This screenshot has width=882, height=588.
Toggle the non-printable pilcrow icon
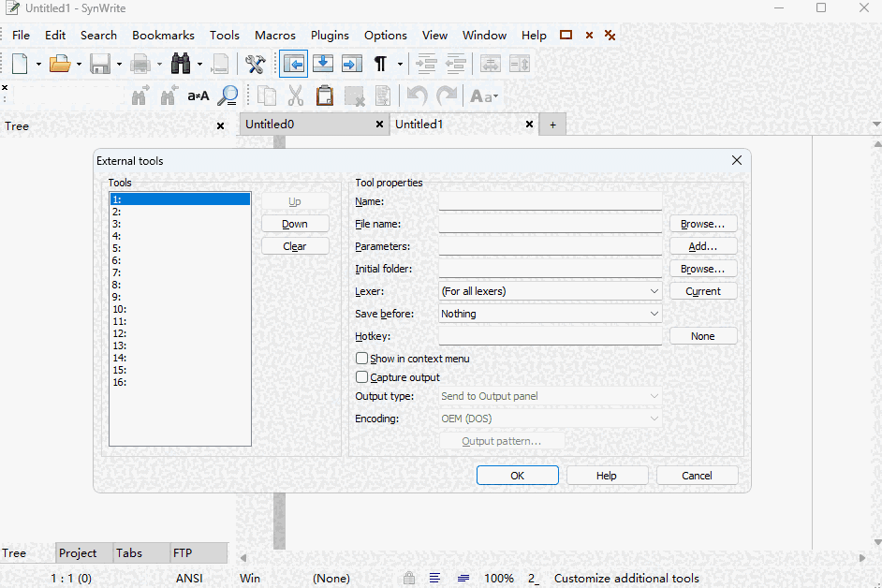pyautogui.click(x=380, y=64)
